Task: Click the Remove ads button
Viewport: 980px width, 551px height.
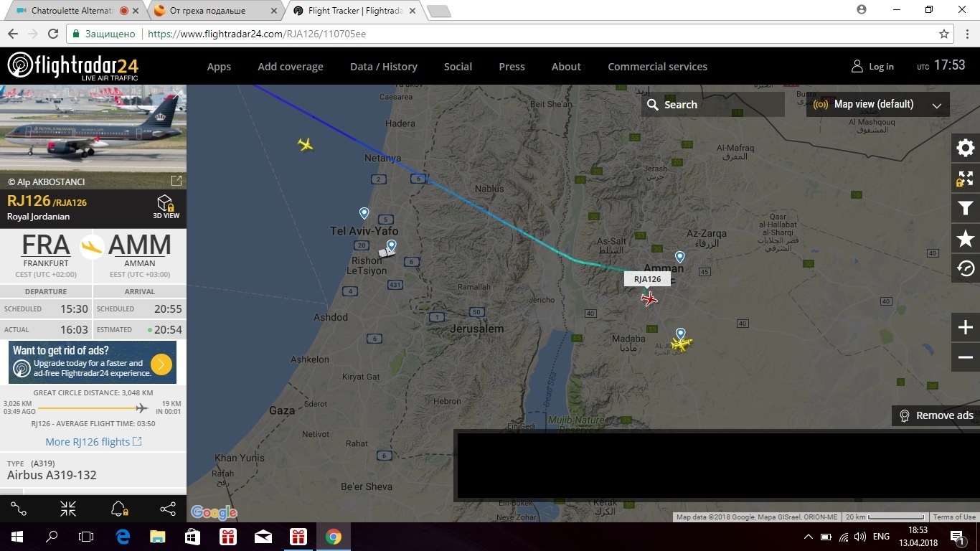Action: point(936,415)
